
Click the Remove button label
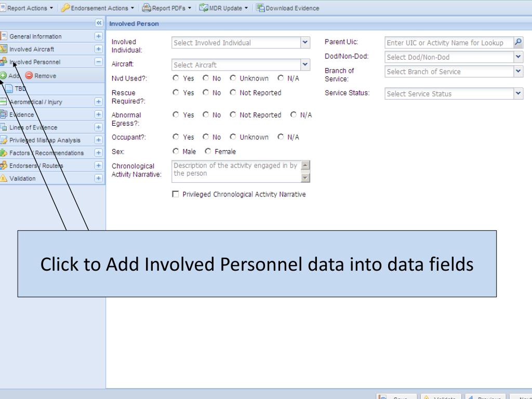(x=45, y=76)
